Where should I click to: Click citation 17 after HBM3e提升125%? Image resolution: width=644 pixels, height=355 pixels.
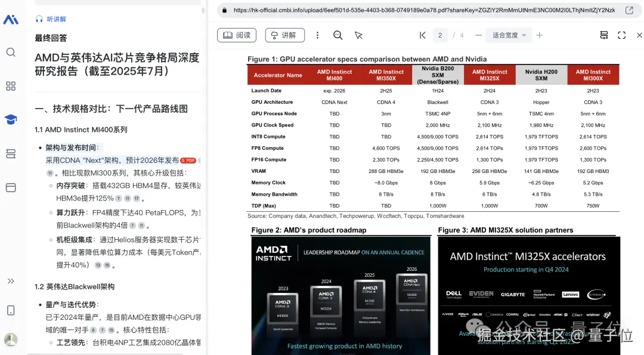click(137, 199)
